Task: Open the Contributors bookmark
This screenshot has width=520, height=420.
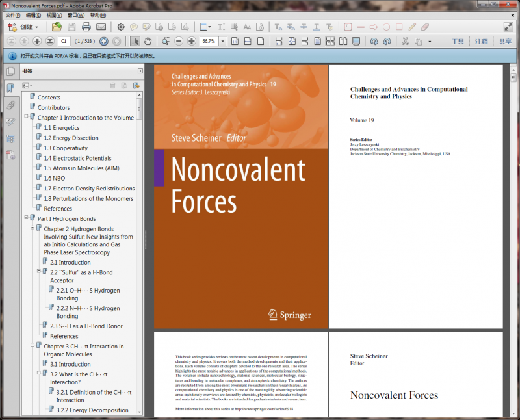Action: coord(54,108)
